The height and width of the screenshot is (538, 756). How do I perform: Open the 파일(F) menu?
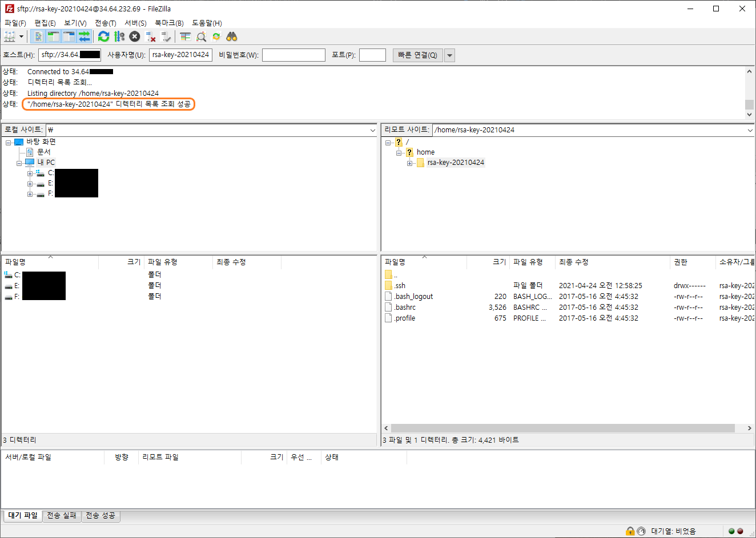tap(15, 23)
